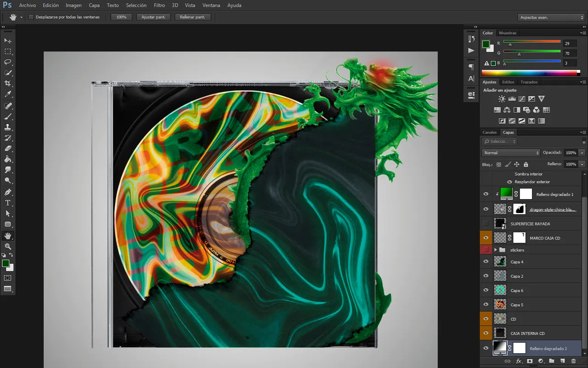Select the Move tool
588x368 pixels.
[x=8, y=41]
